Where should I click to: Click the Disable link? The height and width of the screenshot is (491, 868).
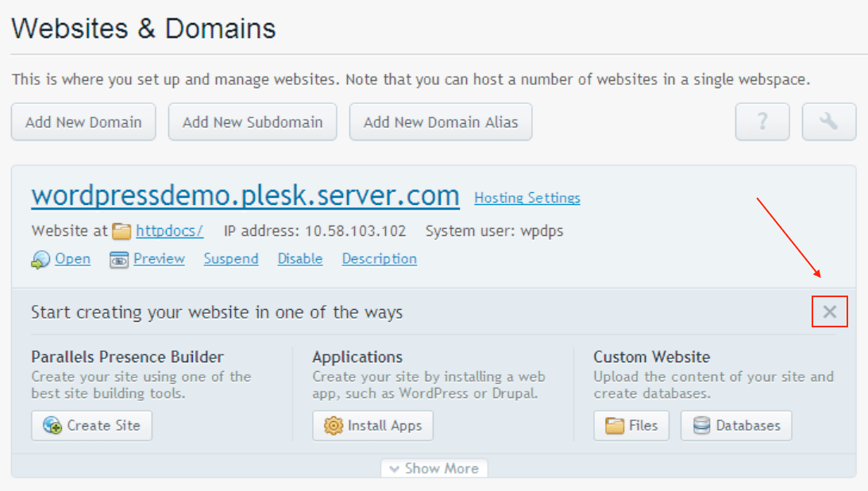(299, 259)
